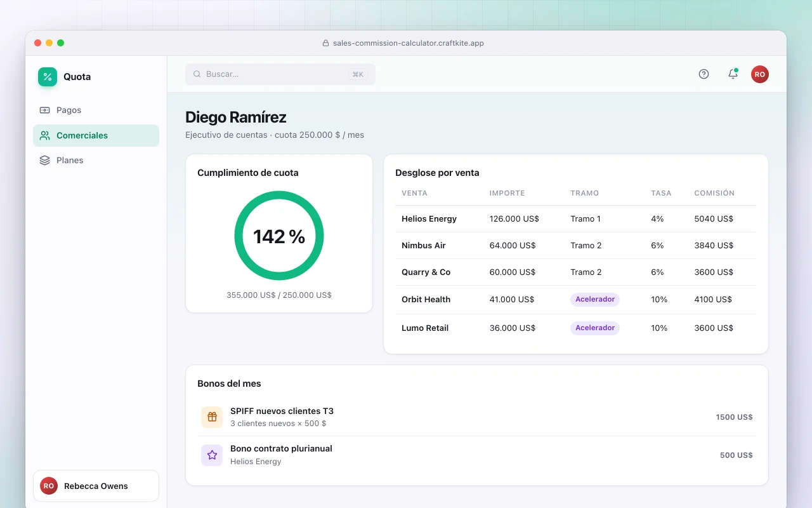Click the 126.000 US$ amount cell
The height and width of the screenshot is (508, 812).
pos(514,218)
